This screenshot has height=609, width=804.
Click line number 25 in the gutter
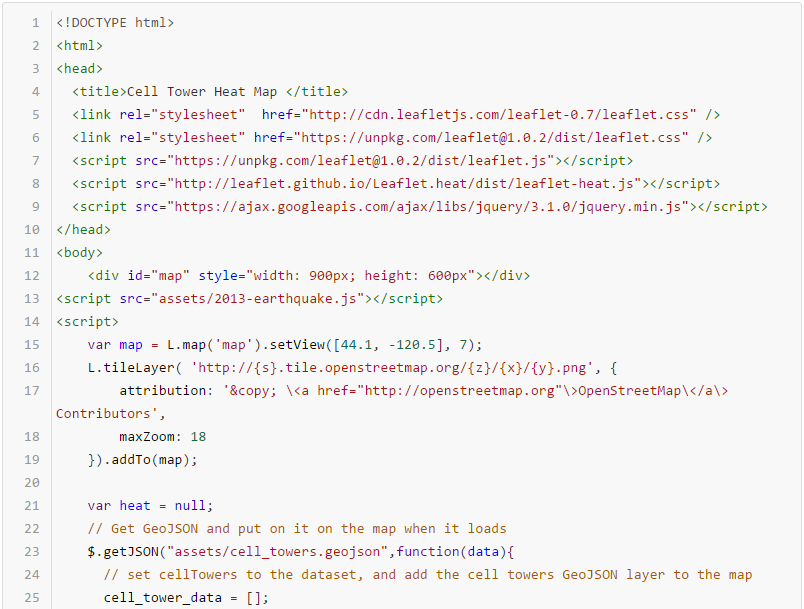(32, 597)
